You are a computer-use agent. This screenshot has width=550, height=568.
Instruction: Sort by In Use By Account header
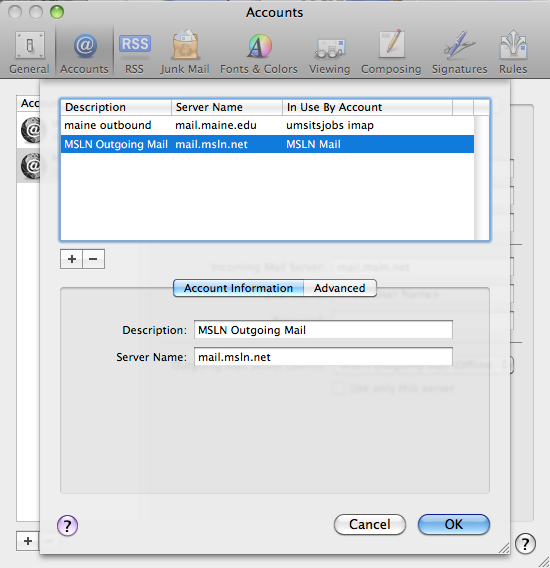(367, 107)
